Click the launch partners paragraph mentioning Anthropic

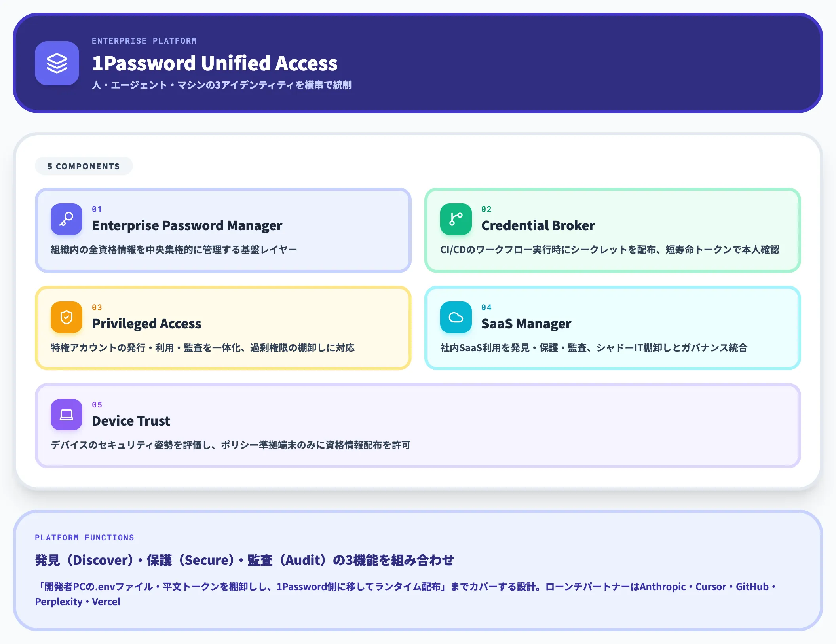tap(406, 594)
